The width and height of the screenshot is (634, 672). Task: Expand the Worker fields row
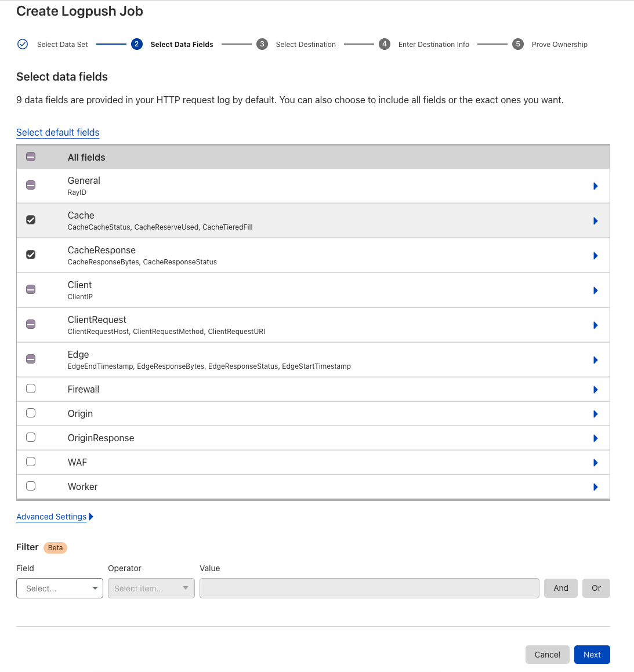click(x=595, y=486)
